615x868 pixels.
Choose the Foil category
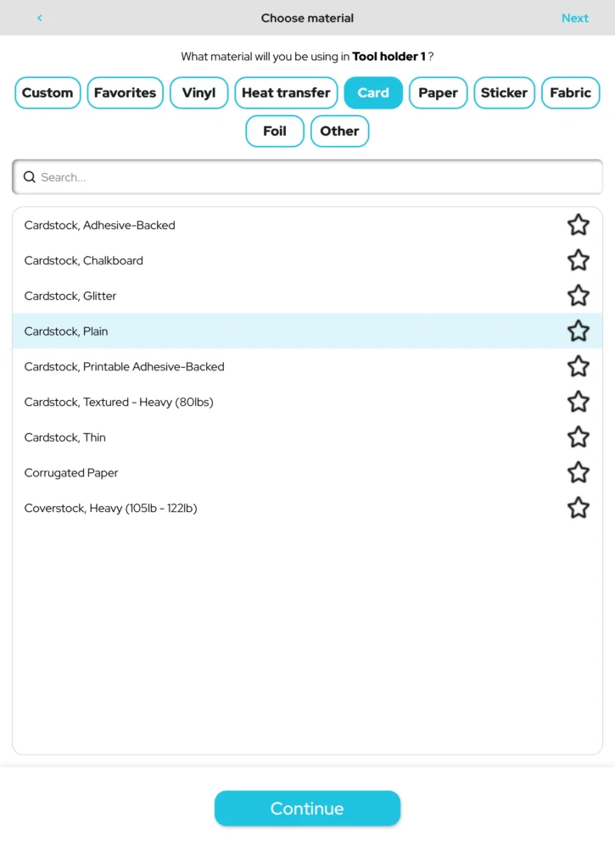[274, 131]
